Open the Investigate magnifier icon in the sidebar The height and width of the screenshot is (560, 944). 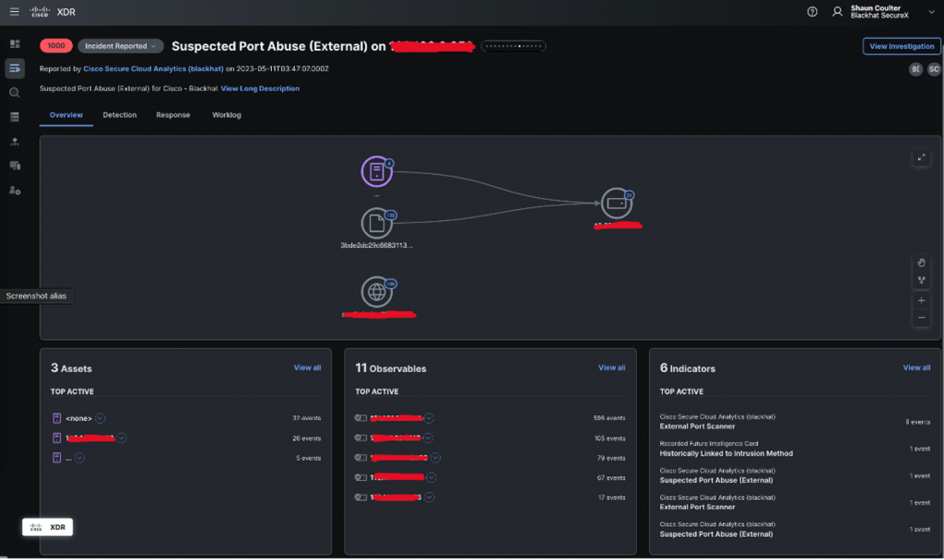(x=15, y=93)
